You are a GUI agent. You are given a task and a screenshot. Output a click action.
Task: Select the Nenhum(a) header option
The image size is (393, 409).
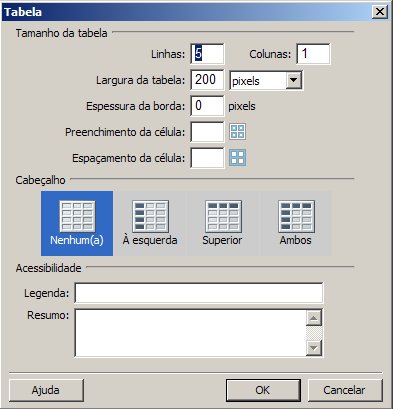coord(77,223)
